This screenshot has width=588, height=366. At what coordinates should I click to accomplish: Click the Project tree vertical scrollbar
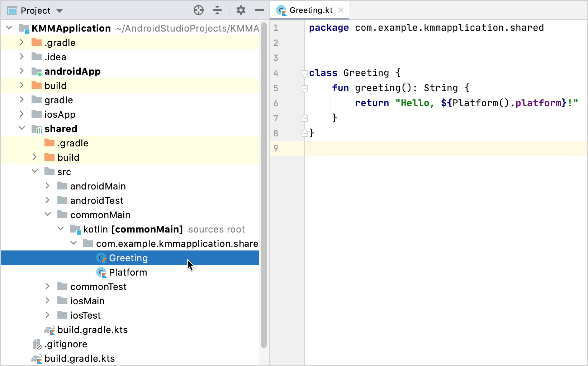(x=264, y=185)
